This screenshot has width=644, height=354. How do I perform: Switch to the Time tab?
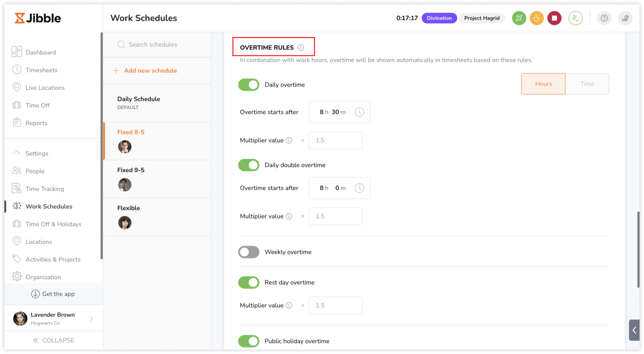click(587, 84)
